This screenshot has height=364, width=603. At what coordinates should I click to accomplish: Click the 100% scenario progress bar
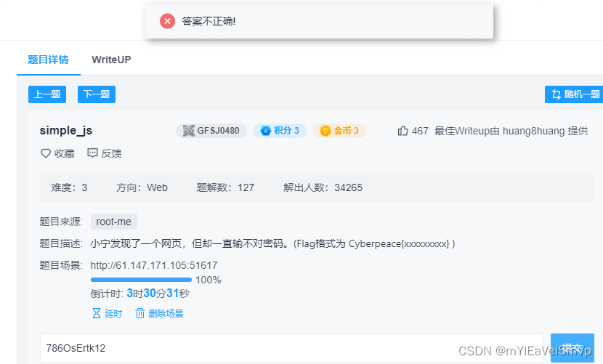[x=141, y=280]
